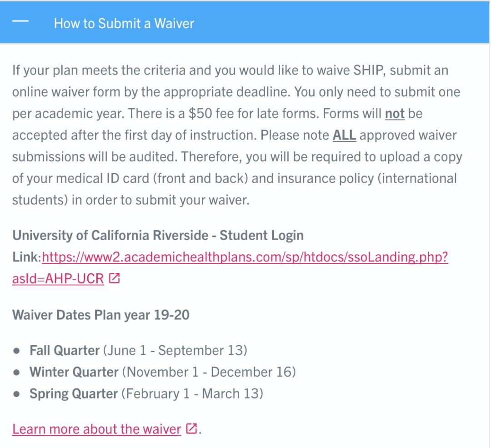Screen dimensions: 491x448
Task: Click the "(February 1 - March 13)" date range
Action: (192, 393)
